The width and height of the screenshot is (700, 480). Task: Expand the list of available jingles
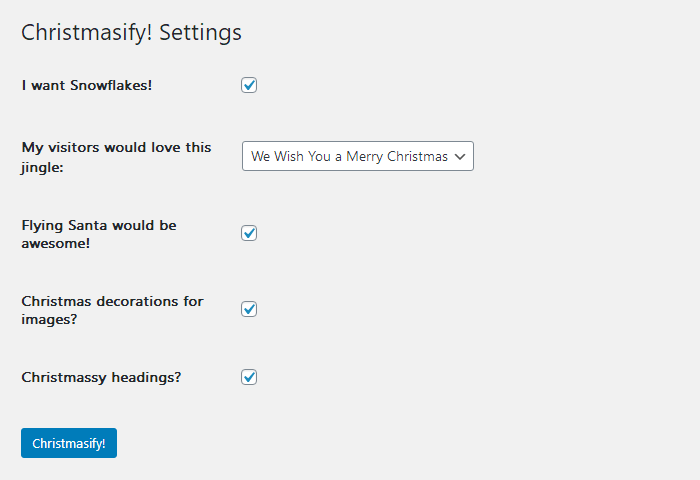coord(357,156)
